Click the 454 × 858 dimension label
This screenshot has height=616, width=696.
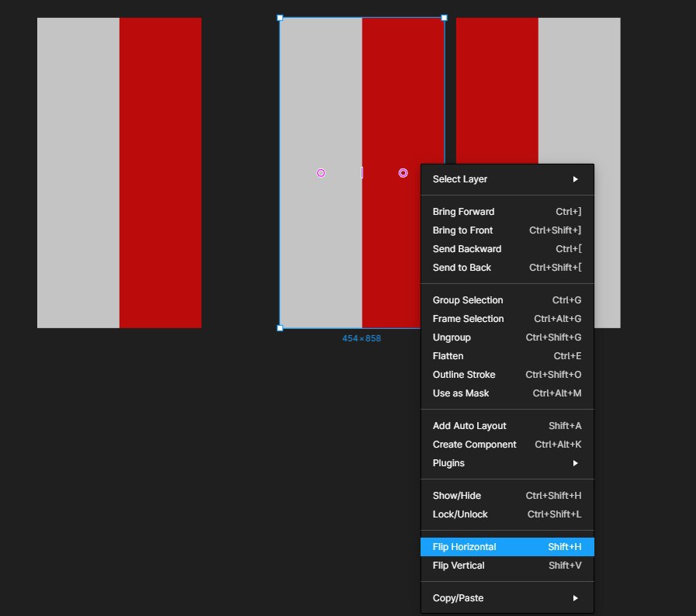(362, 338)
